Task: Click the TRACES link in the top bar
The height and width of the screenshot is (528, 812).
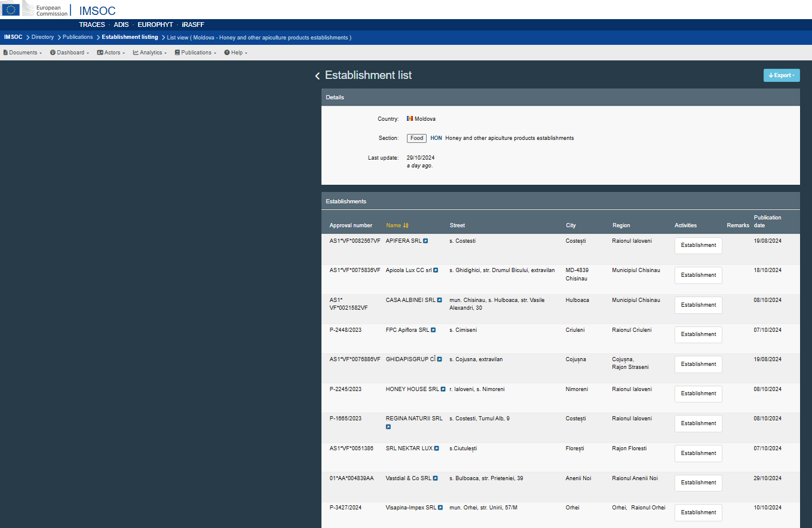Action: coord(91,25)
